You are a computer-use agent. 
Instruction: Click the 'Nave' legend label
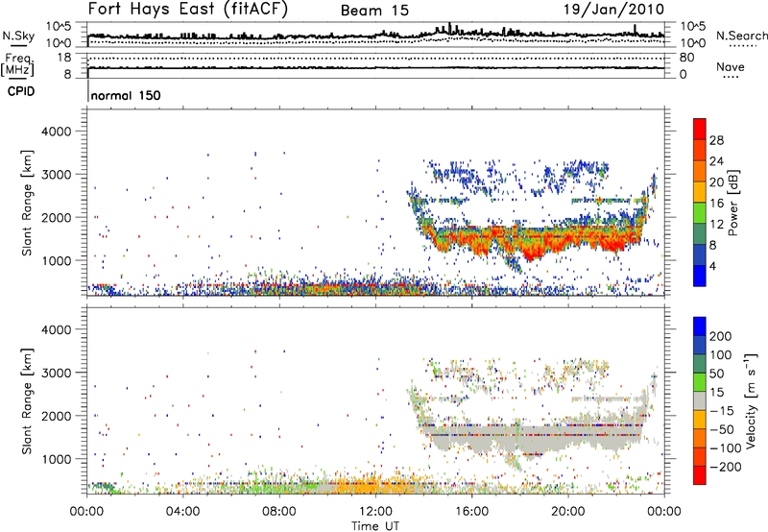pos(730,66)
